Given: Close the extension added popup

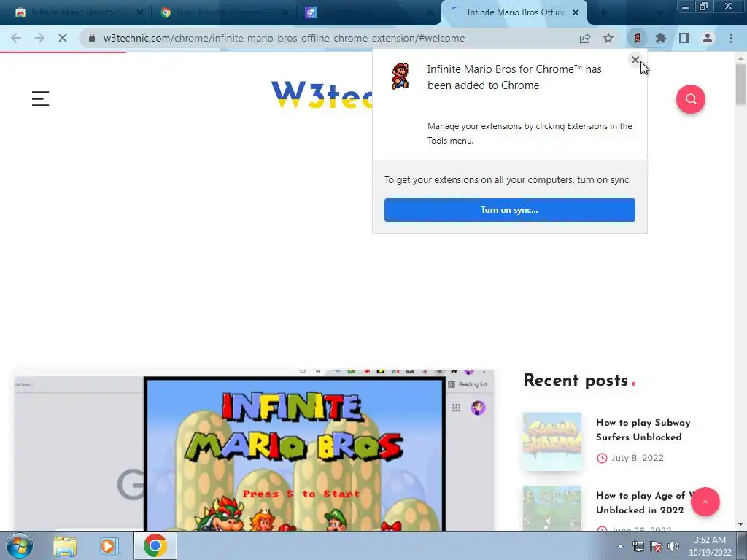Looking at the screenshot, I should [635, 60].
